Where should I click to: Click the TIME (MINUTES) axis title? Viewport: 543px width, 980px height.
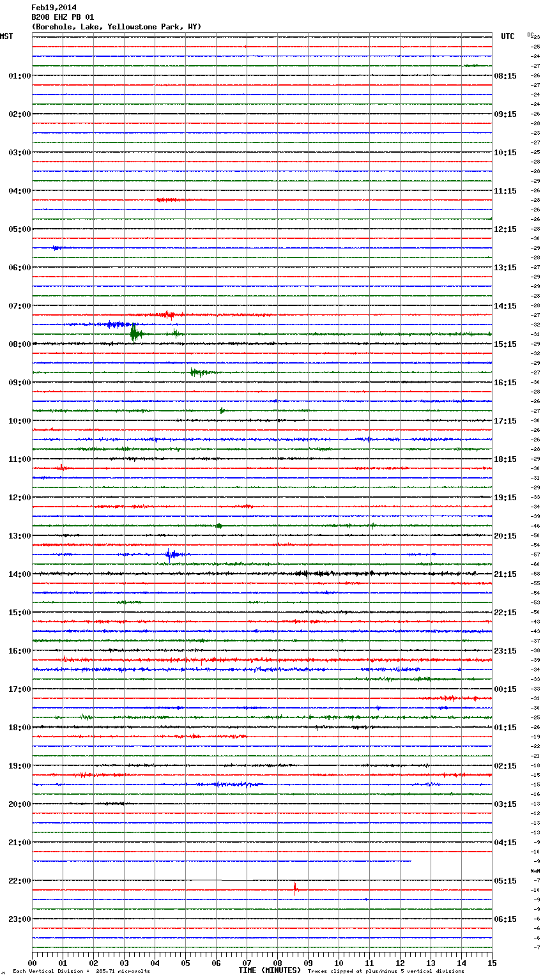pyautogui.click(x=270, y=970)
